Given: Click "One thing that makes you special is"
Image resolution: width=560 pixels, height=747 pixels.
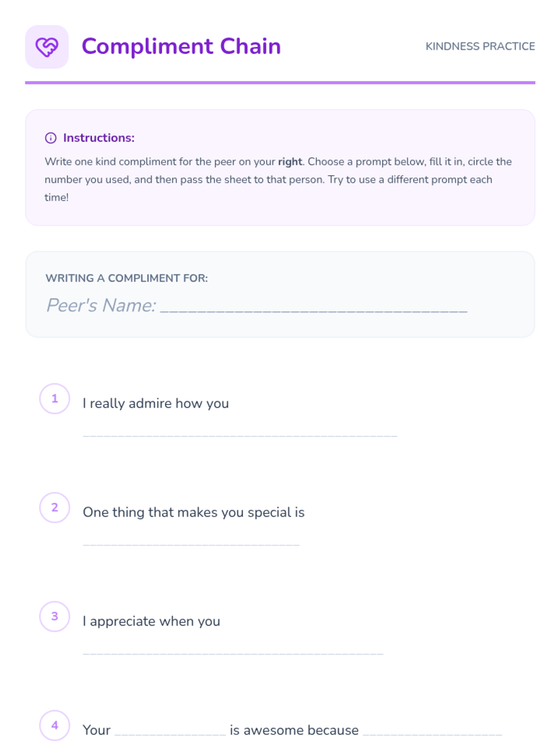Looking at the screenshot, I should pyautogui.click(x=193, y=512).
